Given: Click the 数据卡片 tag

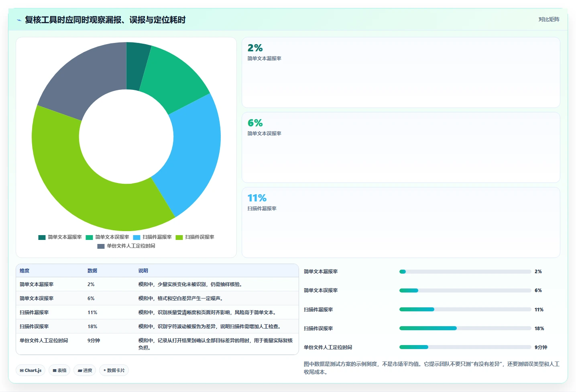Looking at the screenshot, I should 114,370.
